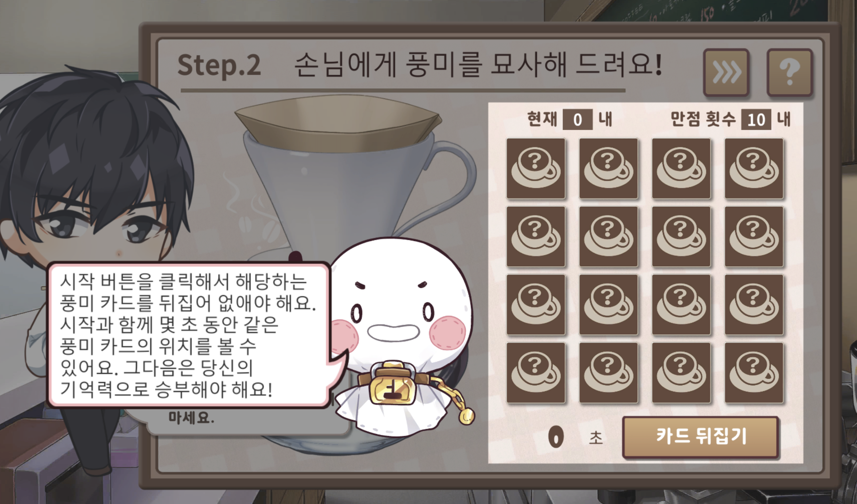Flip the first card in the second row
857x504 pixels.
pyautogui.click(x=536, y=237)
